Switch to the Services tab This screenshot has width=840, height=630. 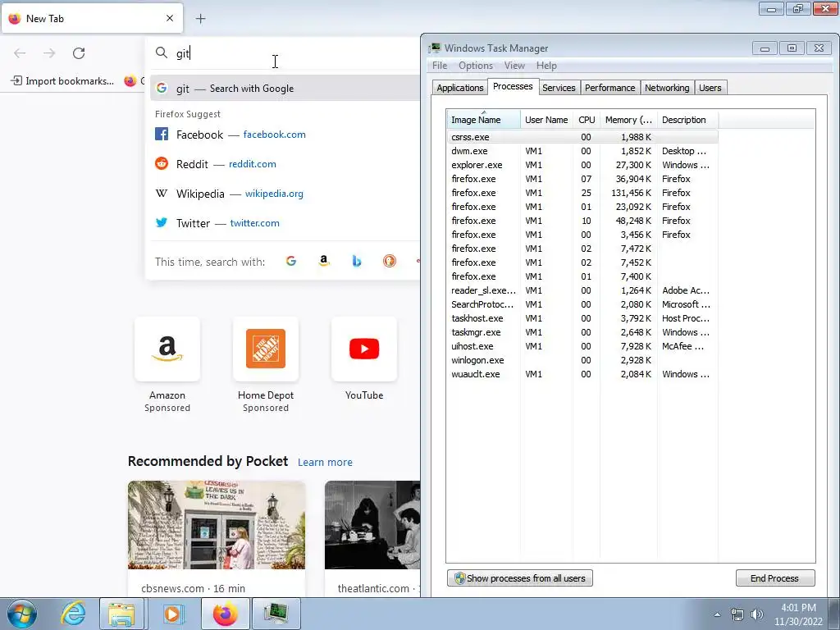point(559,88)
